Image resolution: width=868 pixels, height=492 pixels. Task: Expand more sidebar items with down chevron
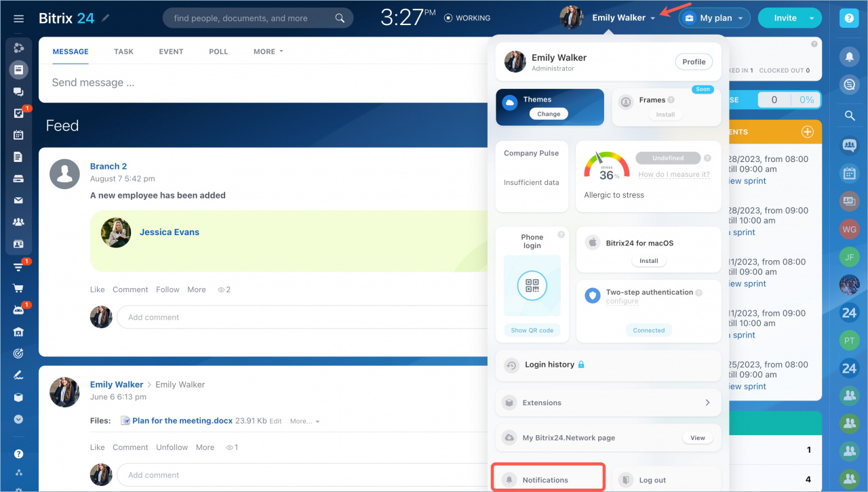pos(19,419)
